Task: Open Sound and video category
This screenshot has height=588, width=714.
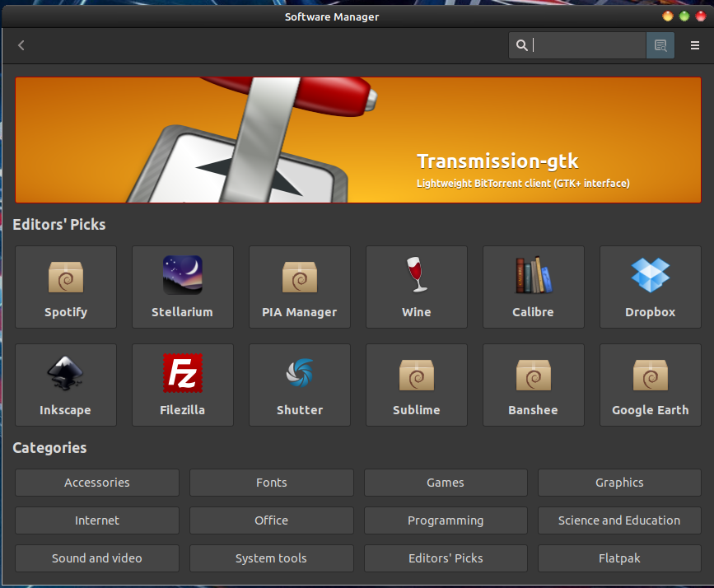Action: click(97, 558)
